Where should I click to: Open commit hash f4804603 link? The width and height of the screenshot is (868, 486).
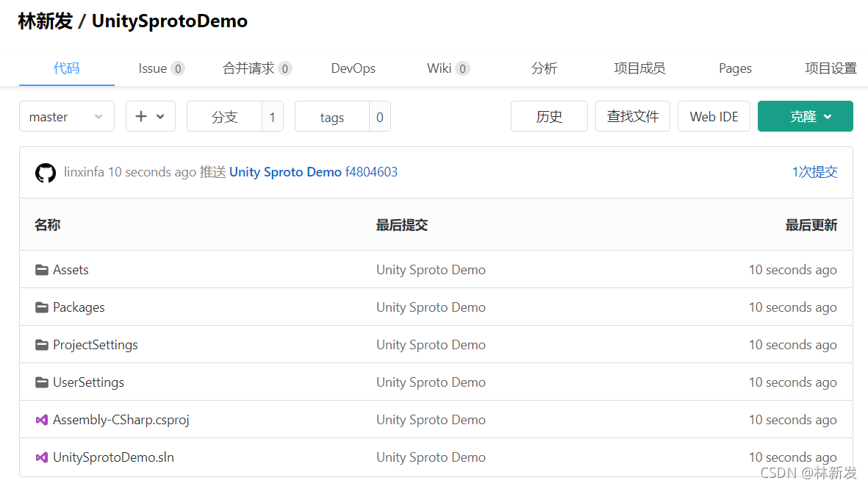click(371, 172)
